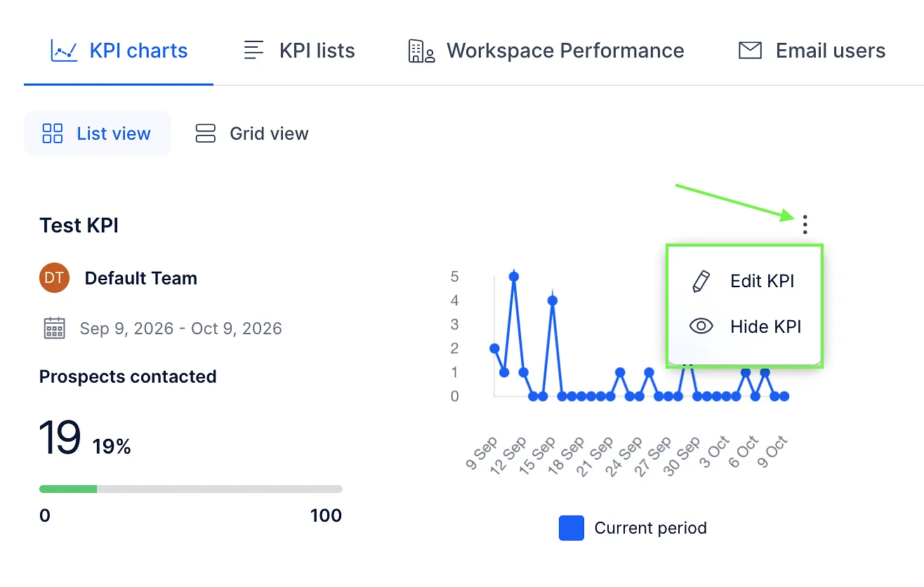The height and width of the screenshot is (587, 924).
Task: Switch to the KPI lists tab
Action: click(x=299, y=51)
